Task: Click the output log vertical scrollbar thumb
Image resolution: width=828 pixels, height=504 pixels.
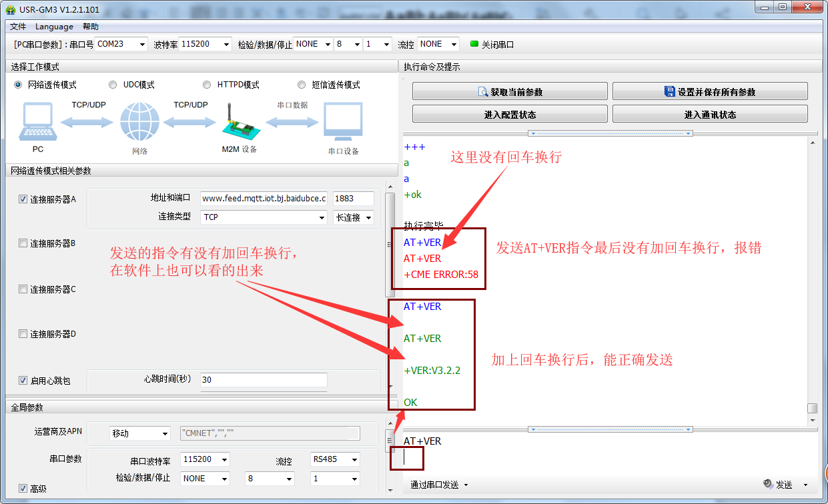Action: [812, 408]
